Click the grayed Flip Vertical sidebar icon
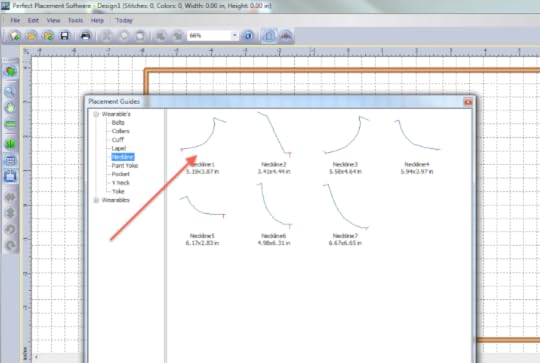Screen dimensions: 540x363 [10, 213]
